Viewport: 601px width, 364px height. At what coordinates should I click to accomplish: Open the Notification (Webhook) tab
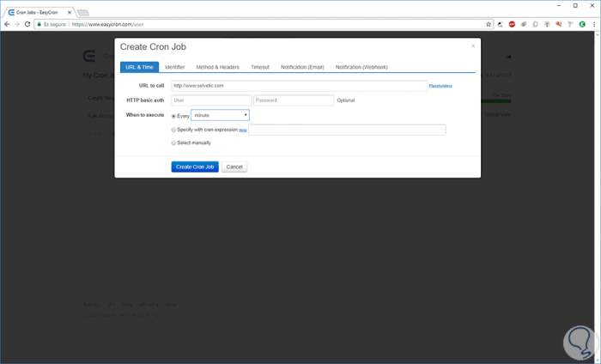361,67
